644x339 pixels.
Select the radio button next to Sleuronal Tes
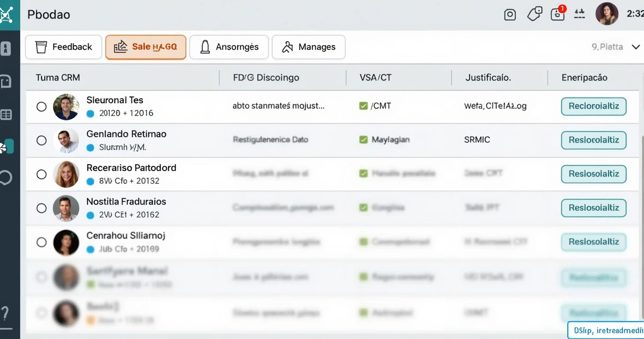(x=41, y=106)
